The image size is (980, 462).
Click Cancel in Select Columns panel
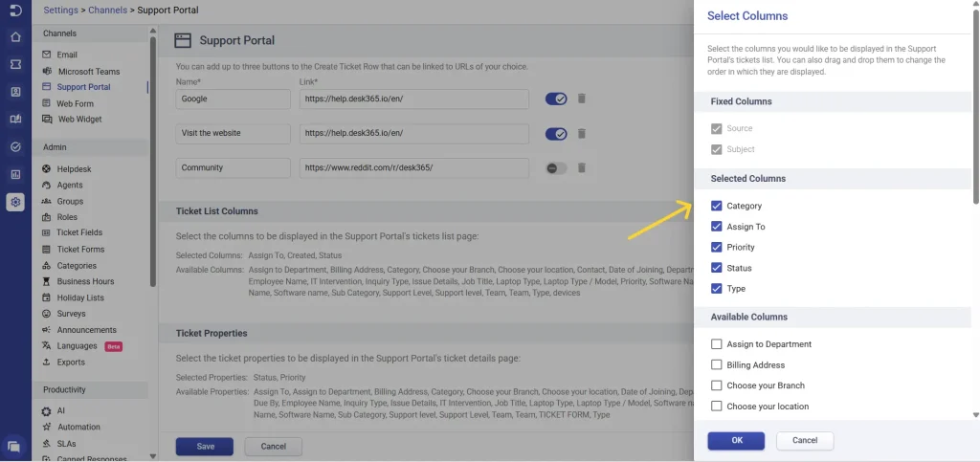pyautogui.click(x=805, y=441)
